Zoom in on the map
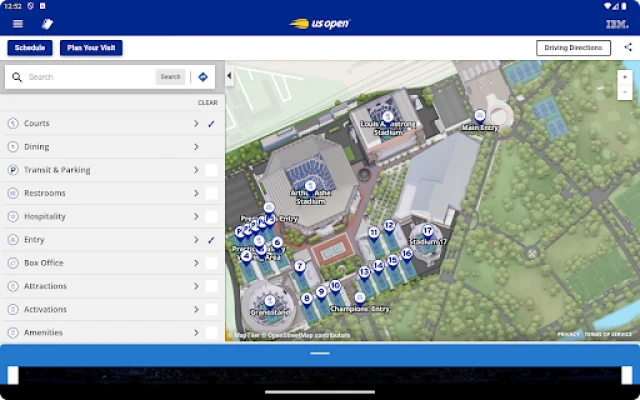640x400 pixels. click(624, 76)
